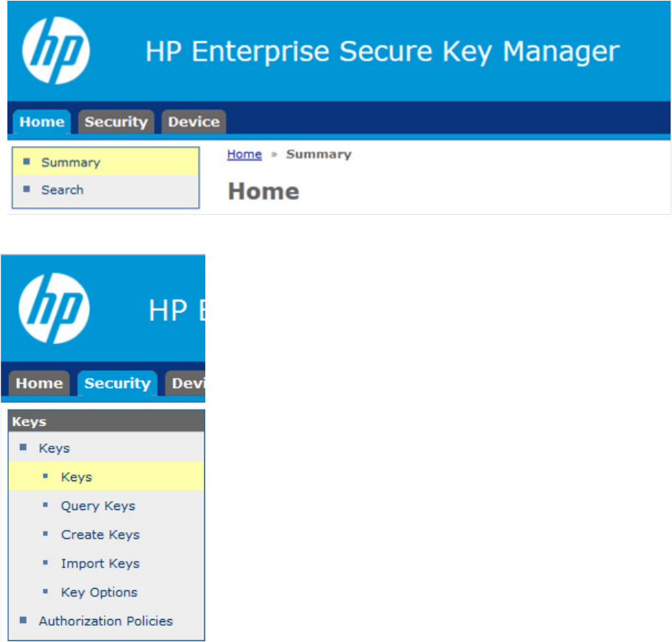Go to Home tab in lower panel
This screenshot has height=642, width=672.
tap(39, 383)
